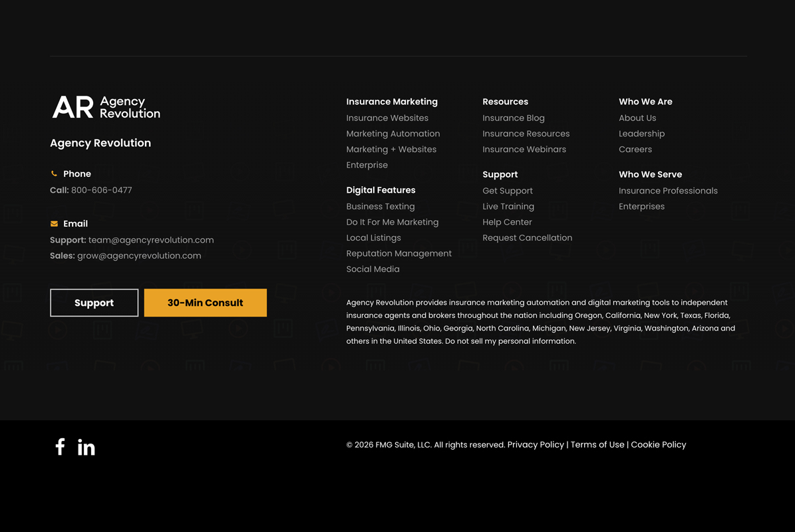This screenshot has width=795, height=532.
Task: Book a 30-Min Consult
Action: [x=206, y=303]
